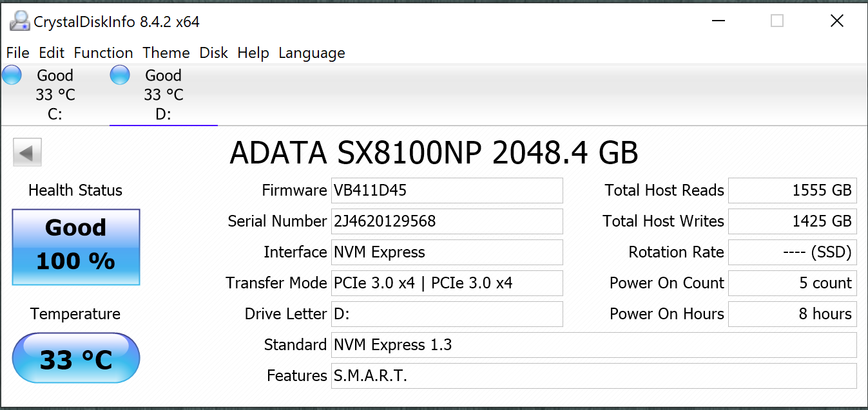Viewport: 868px width, 410px height.
Task: Click the Power On Count label
Action: (x=667, y=283)
